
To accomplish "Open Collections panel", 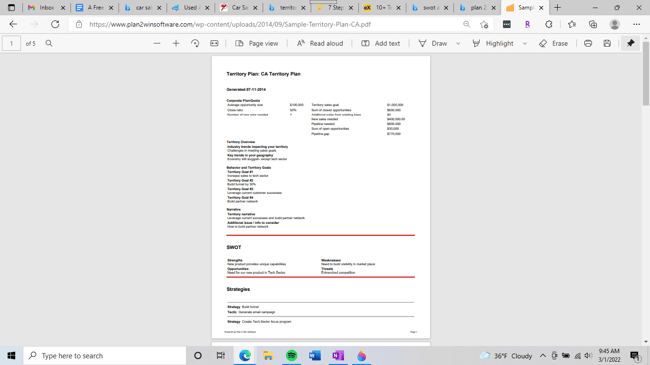I will tap(593, 24).
